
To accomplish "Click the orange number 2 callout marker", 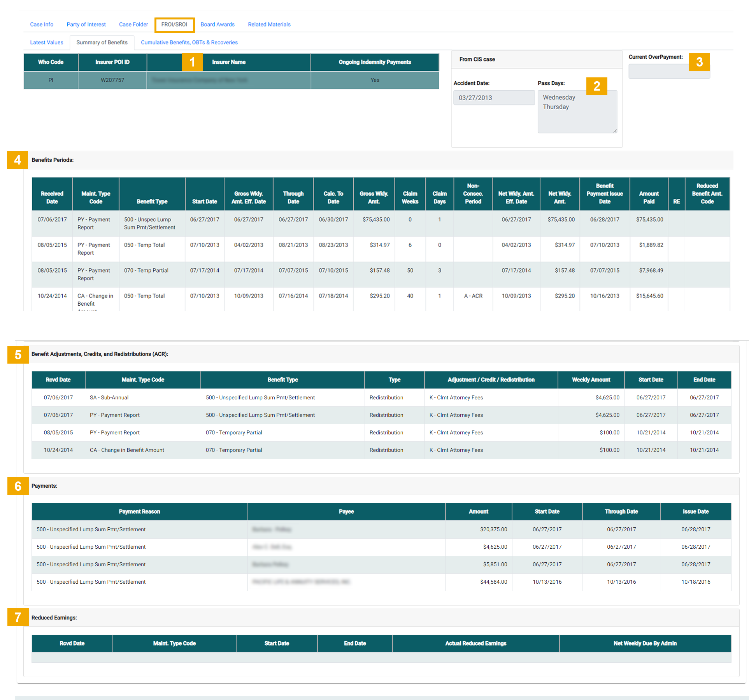I will coord(596,86).
